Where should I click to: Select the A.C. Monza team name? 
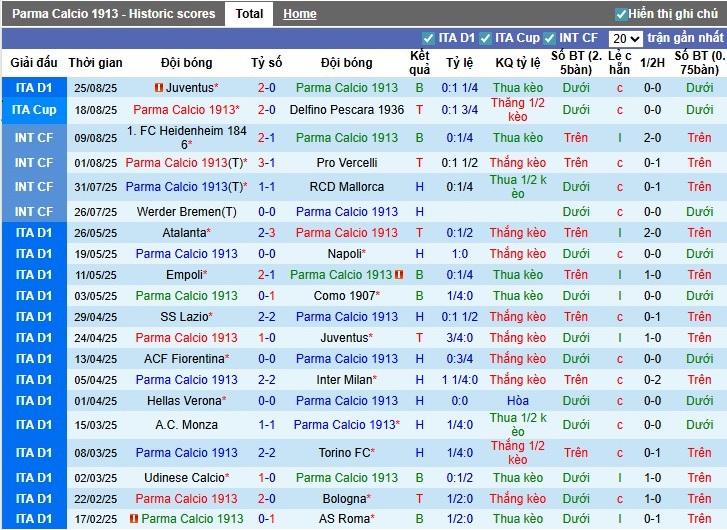point(187,425)
